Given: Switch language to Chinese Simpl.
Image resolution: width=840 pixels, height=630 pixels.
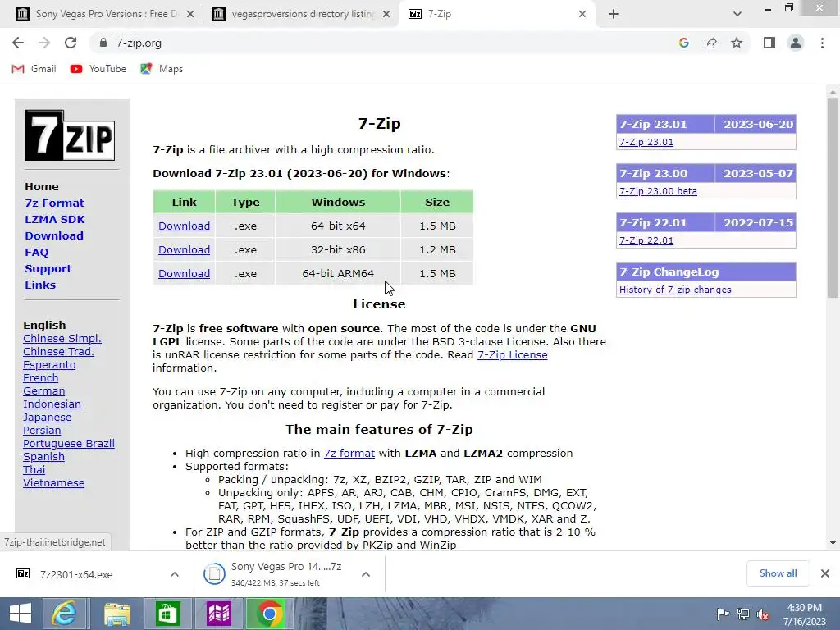Looking at the screenshot, I should (62, 339).
